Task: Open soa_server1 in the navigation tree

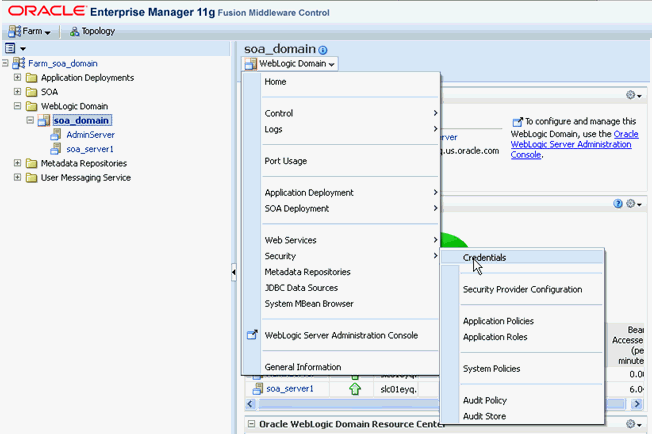Action: coord(90,149)
